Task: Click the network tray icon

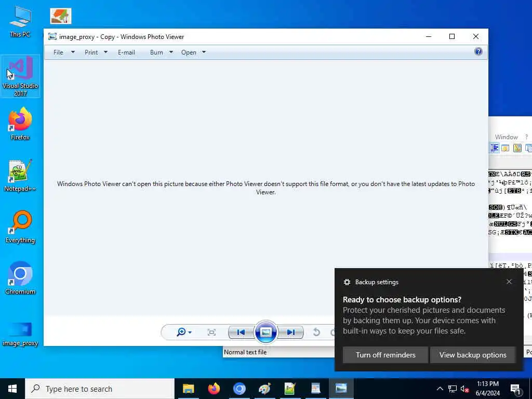Action: tap(453, 389)
